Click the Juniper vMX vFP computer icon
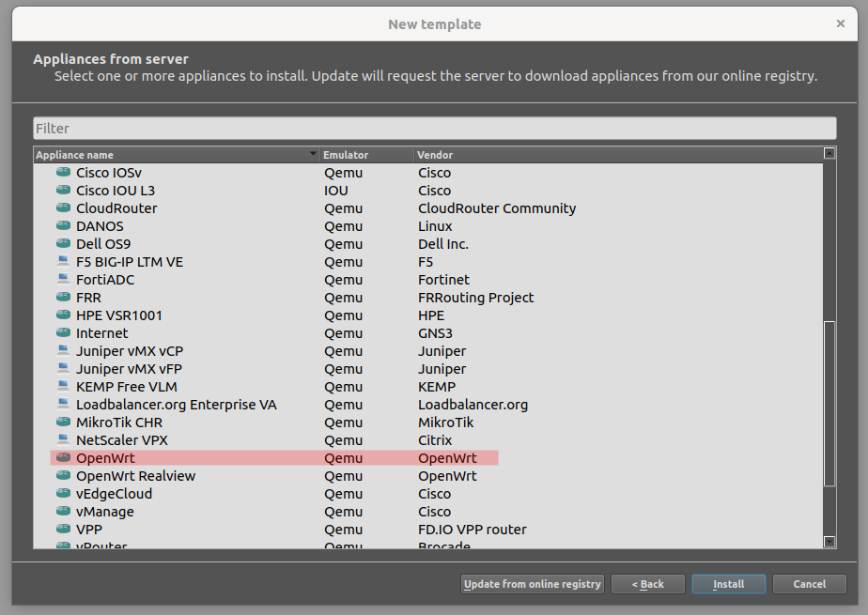 (63, 368)
